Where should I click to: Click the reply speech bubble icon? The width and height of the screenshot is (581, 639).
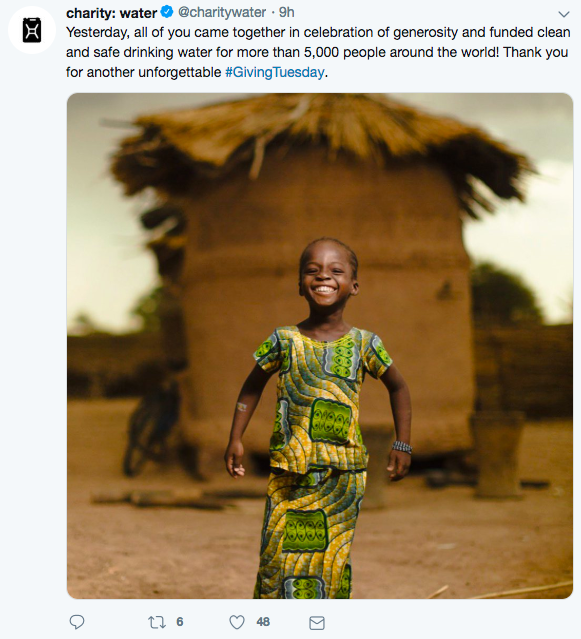77,622
